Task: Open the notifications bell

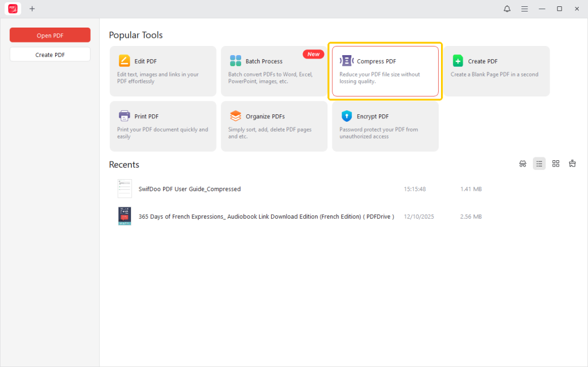Action: pyautogui.click(x=507, y=9)
